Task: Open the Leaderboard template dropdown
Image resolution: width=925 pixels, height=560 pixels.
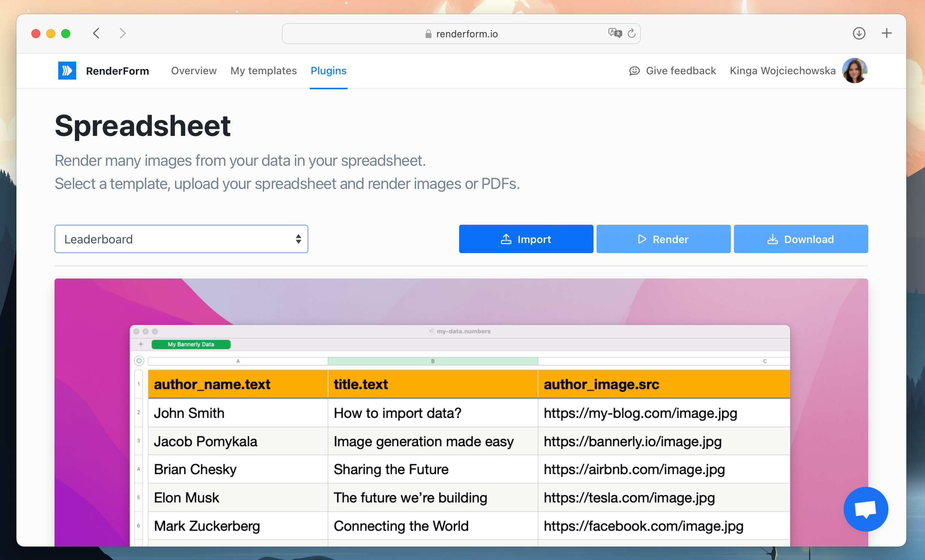Action: tap(181, 239)
